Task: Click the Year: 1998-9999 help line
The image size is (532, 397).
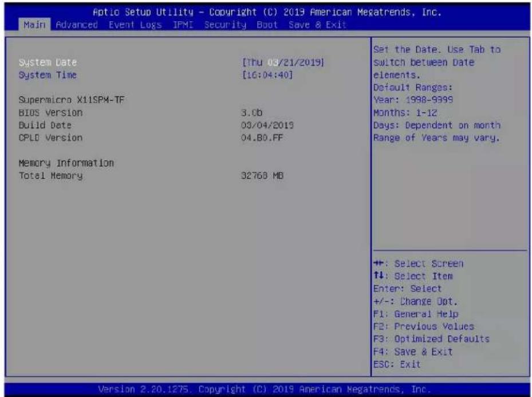Action: click(x=413, y=100)
